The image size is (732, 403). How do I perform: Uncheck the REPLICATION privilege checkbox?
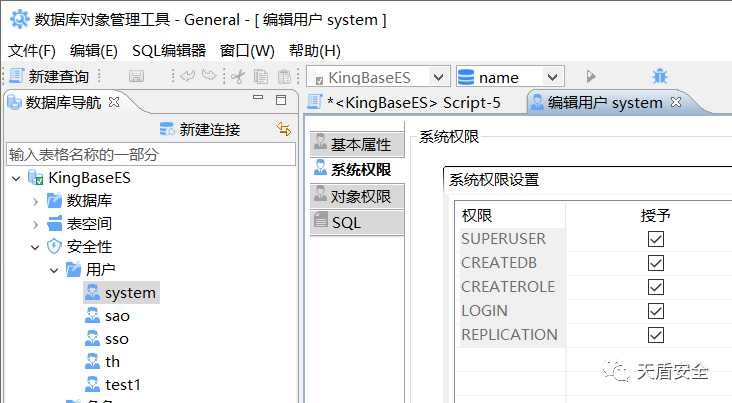pos(656,335)
